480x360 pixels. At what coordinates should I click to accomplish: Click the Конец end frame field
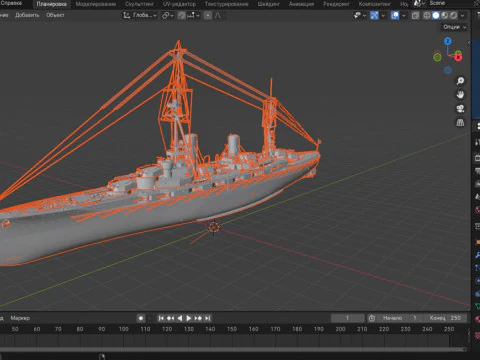point(445,318)
